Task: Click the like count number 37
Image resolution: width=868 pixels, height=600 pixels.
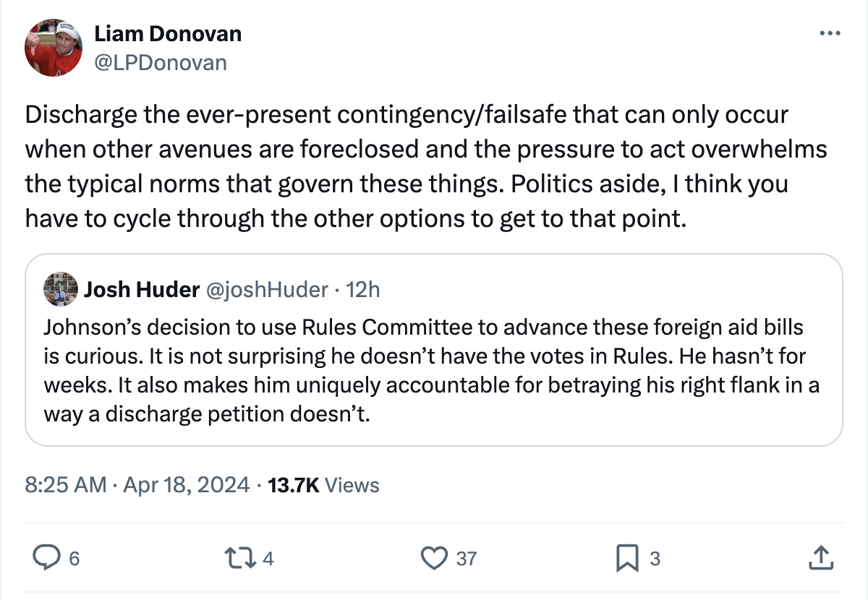Action: [x=467, y=558]
